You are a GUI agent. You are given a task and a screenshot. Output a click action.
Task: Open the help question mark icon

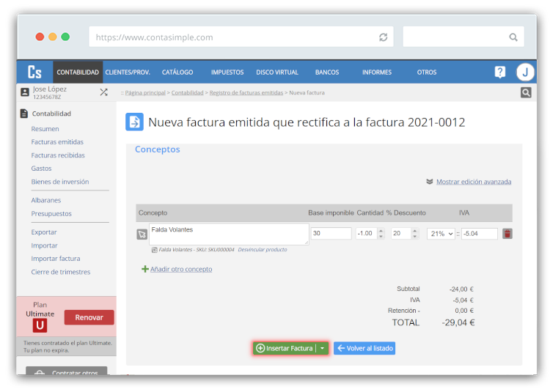(x=500, y=72)
